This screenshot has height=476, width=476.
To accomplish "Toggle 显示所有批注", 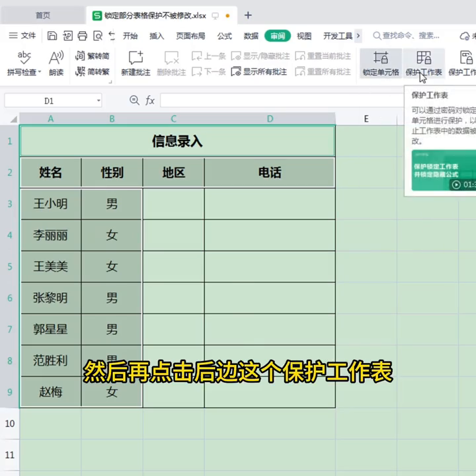I will click(x=258, y=72).
